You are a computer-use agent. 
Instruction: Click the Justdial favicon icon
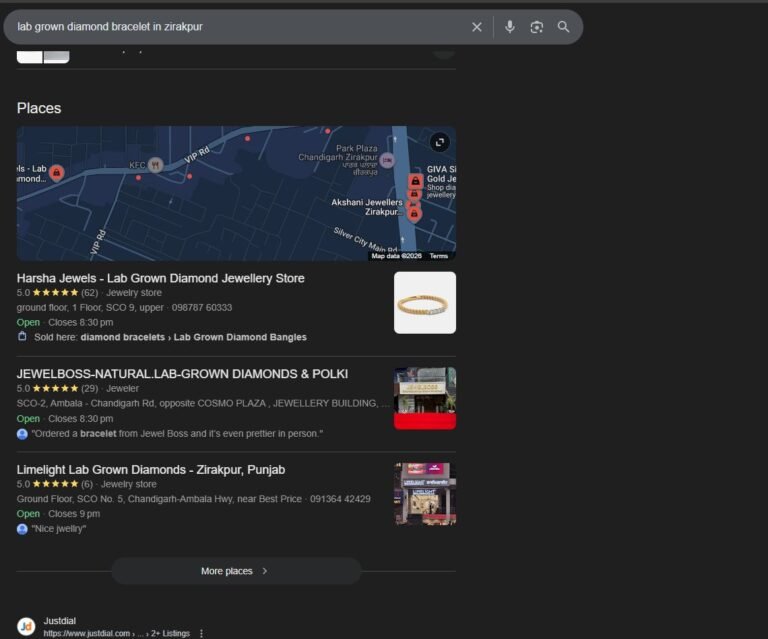tap(26, 626)
